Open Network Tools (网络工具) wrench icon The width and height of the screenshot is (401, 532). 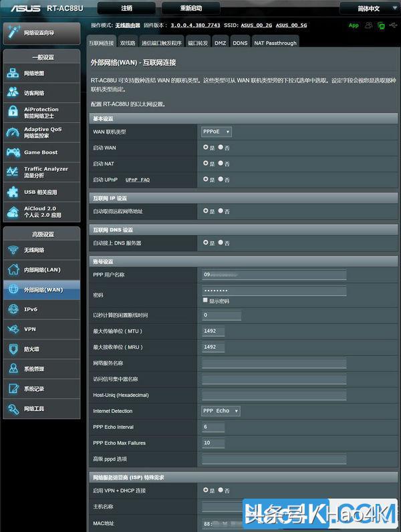point(13,408)
